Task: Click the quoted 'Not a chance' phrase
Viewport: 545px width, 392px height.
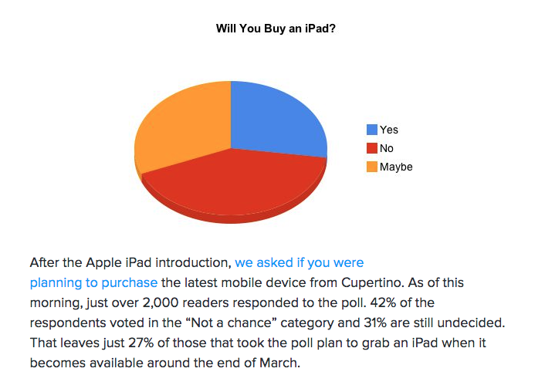Action: pyautogui.click(x=232, y=323)
